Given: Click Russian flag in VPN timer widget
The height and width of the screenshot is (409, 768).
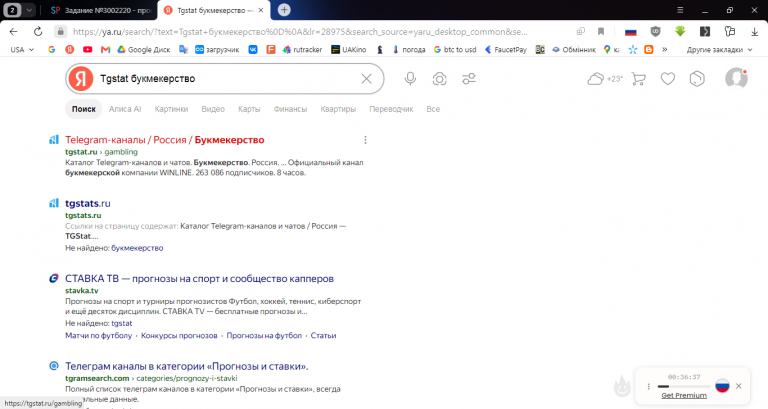Looking at the screenshot, I should (722, 386).
